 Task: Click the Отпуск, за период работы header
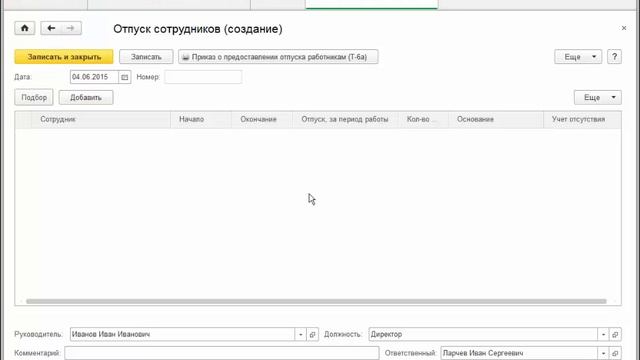point(345,120)
